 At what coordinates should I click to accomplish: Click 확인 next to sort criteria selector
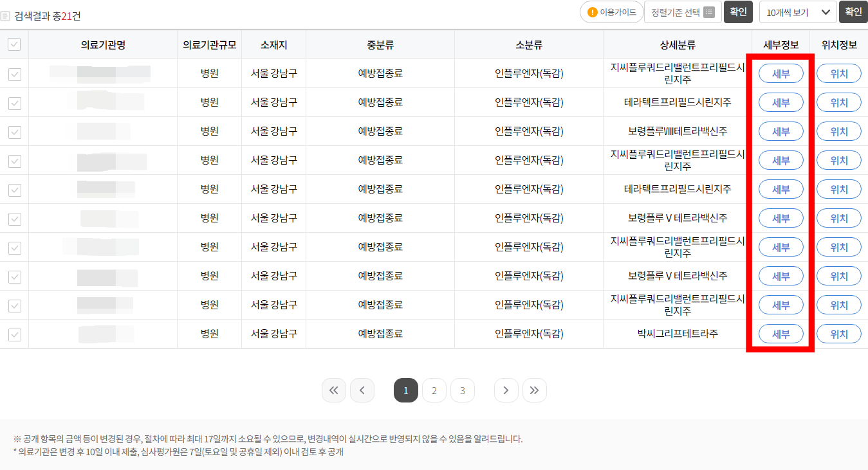738,12
